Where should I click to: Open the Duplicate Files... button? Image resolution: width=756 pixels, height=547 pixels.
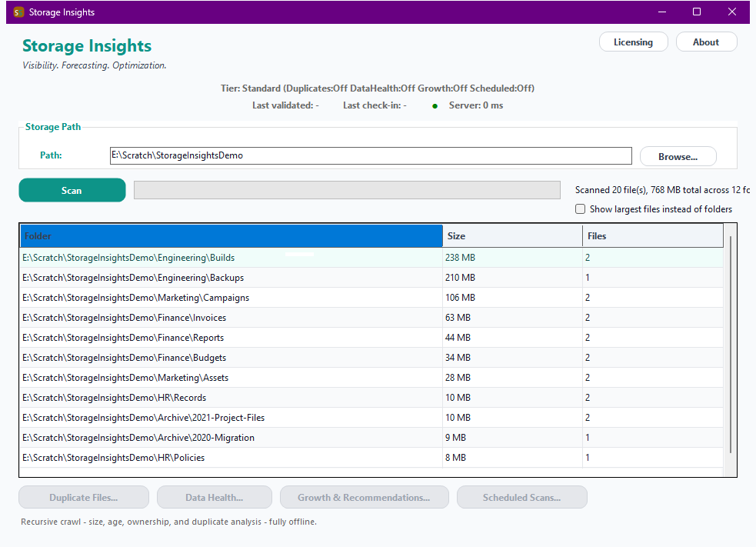84,497
